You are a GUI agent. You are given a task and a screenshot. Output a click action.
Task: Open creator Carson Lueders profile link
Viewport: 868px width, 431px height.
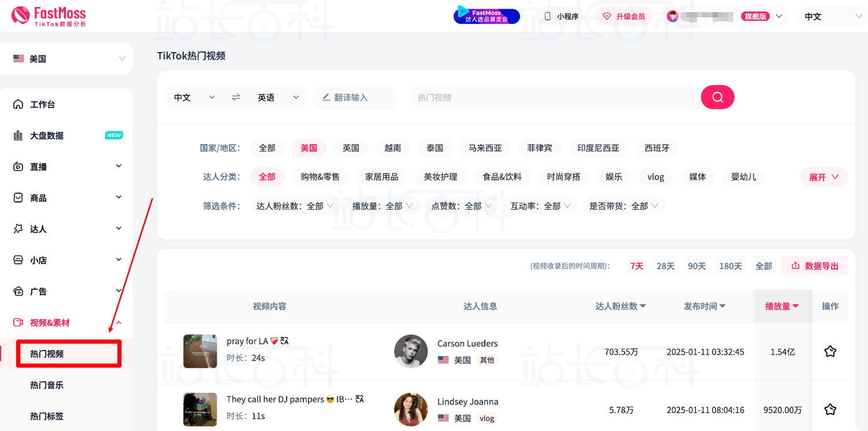[468, 343]
